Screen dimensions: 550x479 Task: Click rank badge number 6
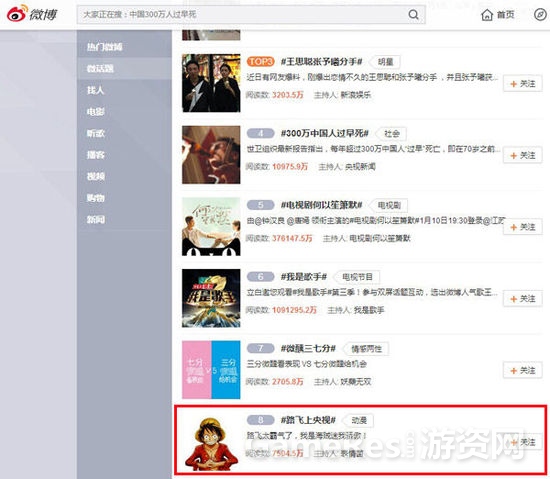pos(261,277)
